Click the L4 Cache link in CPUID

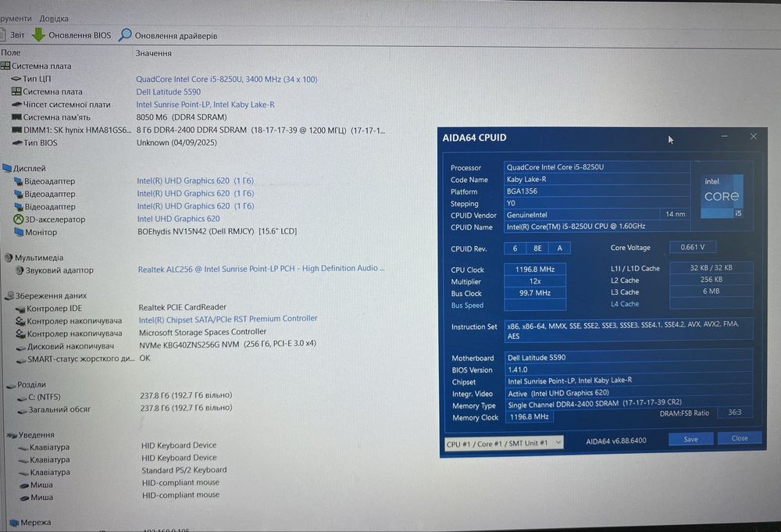click(x=625, y=304)
